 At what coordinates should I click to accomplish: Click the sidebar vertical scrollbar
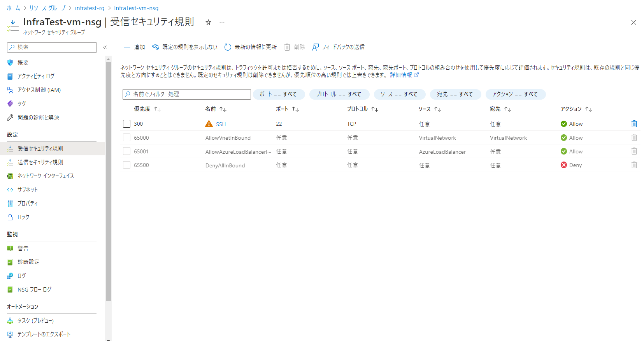click(108, 181)
